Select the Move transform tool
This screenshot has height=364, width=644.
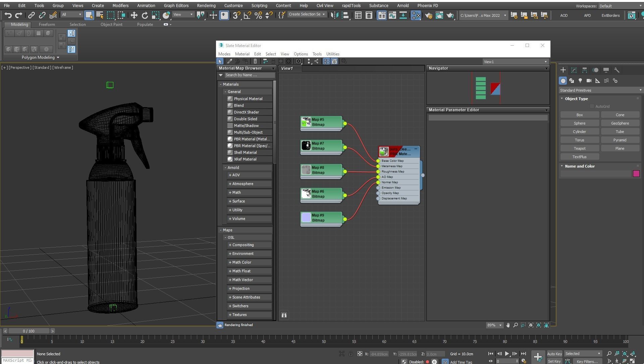coord(134,15)
